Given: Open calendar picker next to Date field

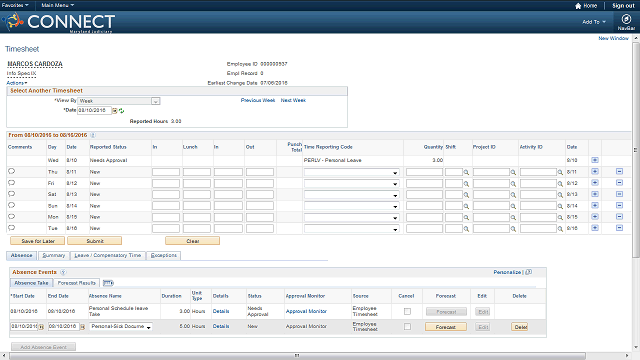Looking at the screenshot, I should pos(115,111).
